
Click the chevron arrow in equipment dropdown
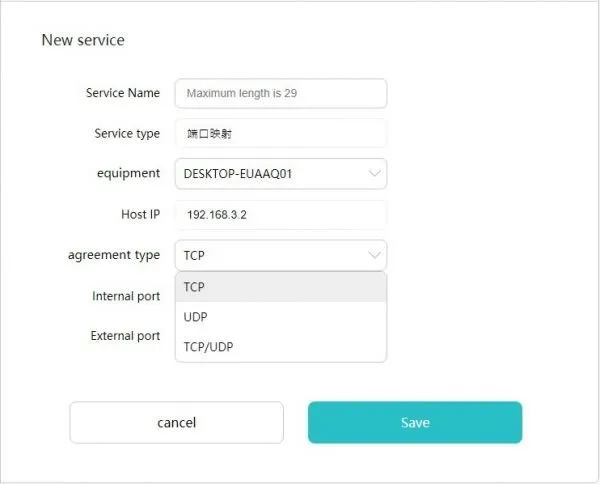375,174
